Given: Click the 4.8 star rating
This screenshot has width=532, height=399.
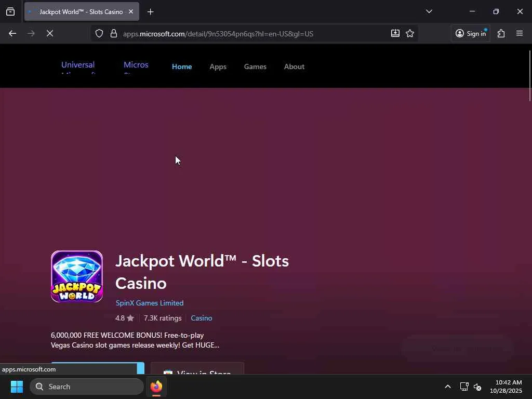Looking at the screenshot, I should [x=125, y=318].
